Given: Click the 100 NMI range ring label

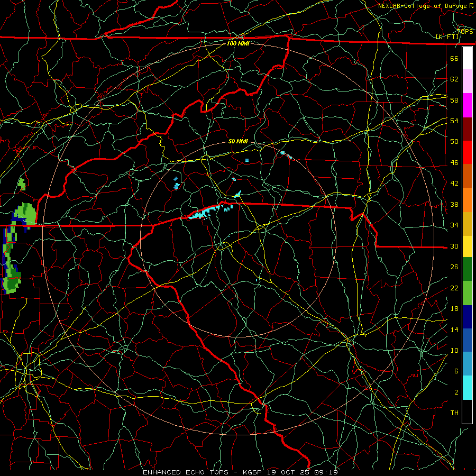Looking at the screenshot, I should [x=238, y=43].
